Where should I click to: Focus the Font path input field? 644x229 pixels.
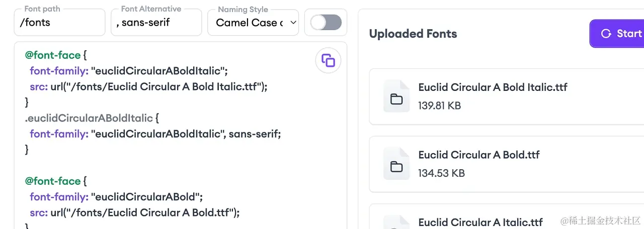coord(59,23)
